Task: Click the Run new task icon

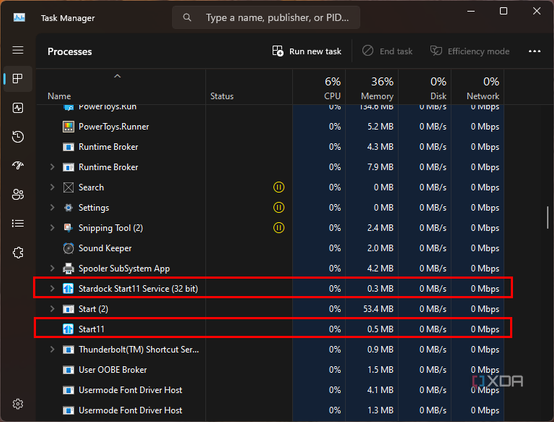Action: (x=277, y=51)
